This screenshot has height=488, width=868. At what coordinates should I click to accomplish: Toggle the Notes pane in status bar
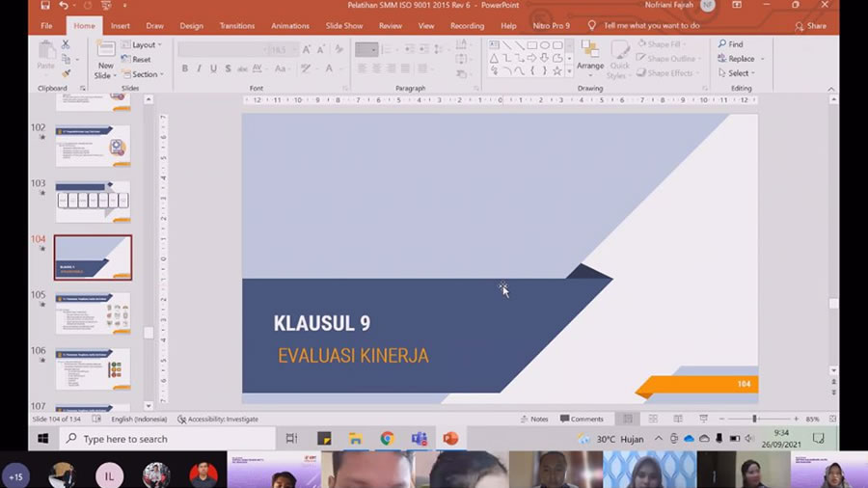tap(533, 419)
